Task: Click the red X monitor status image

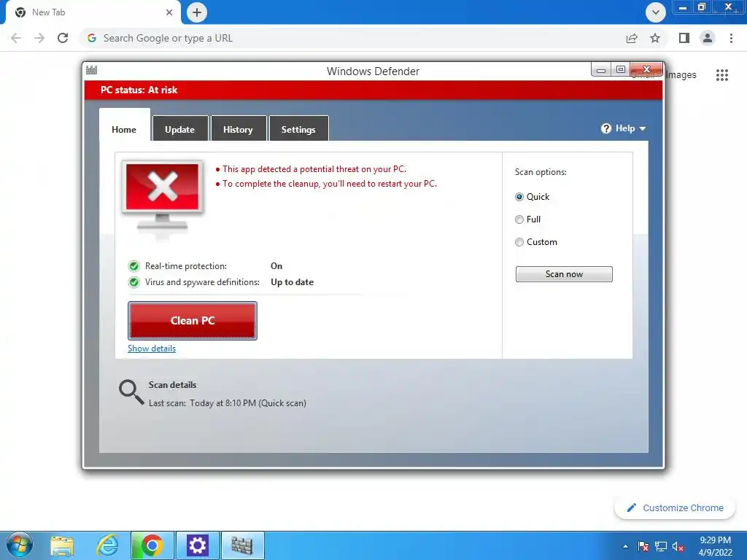Action: point(163,195)
